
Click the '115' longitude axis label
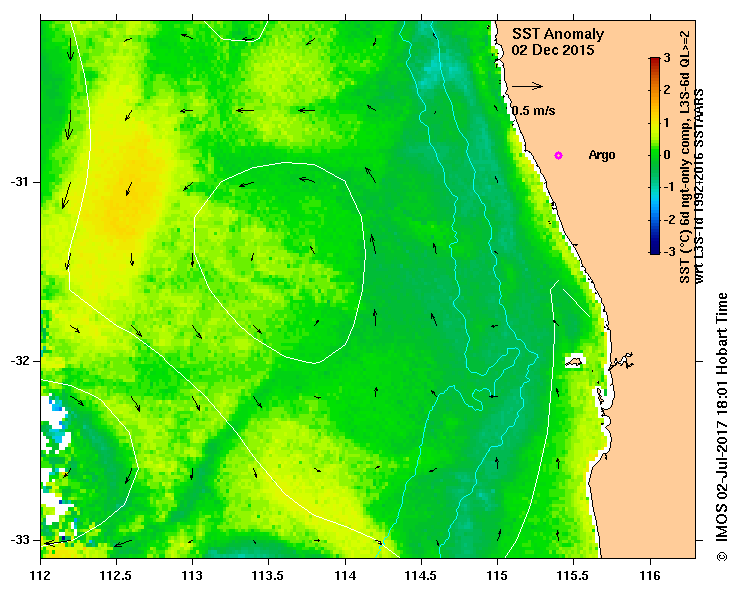497,576
